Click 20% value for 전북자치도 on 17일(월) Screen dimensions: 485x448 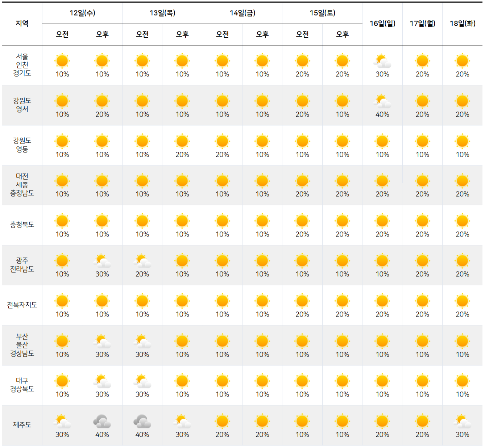(x=422, y=314)
